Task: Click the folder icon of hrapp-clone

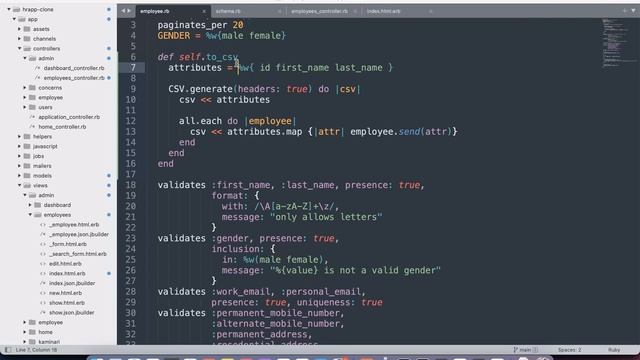Action: pos(16,9)
